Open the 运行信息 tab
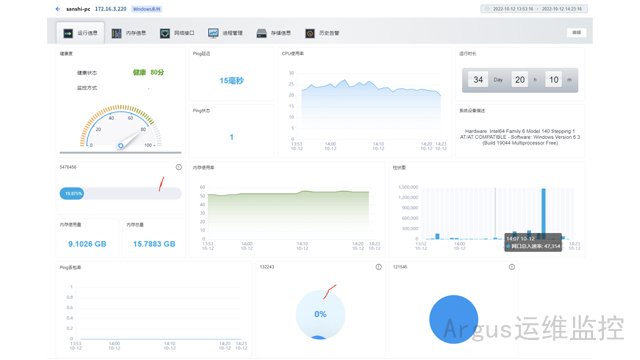The image size is (640, 360). pyautogui.click(x=80, y=33)
